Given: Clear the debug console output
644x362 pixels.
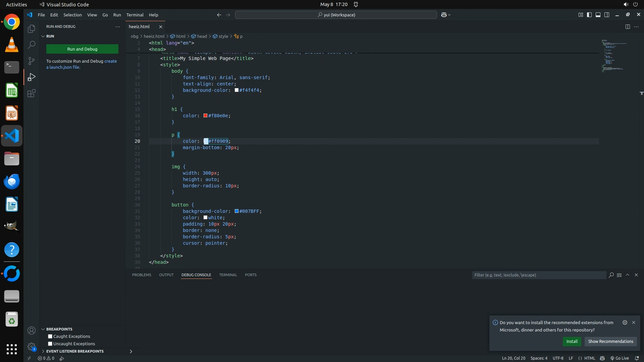Looking at the screenshot, I should 619,275.
